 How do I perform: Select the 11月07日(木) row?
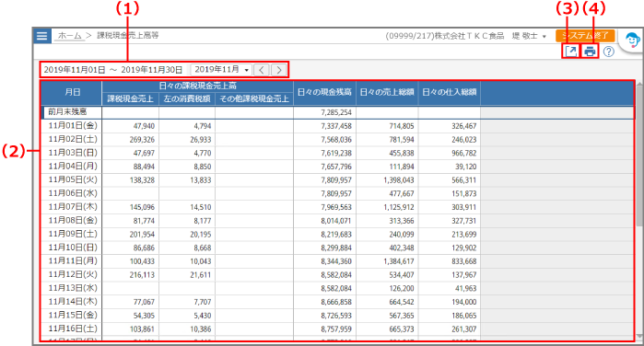pyautogui.click(x=337, y=207)
